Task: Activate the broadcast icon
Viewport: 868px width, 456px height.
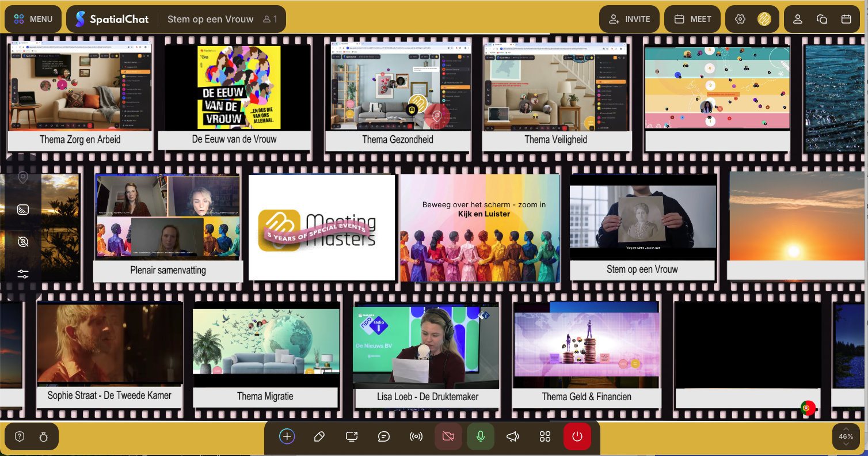Action: (x=416, y=436)
